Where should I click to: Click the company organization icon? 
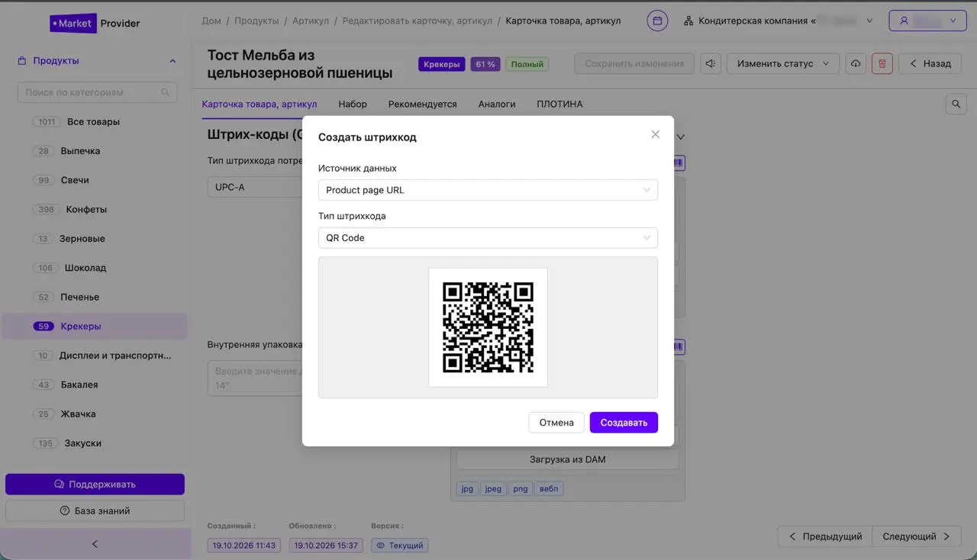point(688,21)
